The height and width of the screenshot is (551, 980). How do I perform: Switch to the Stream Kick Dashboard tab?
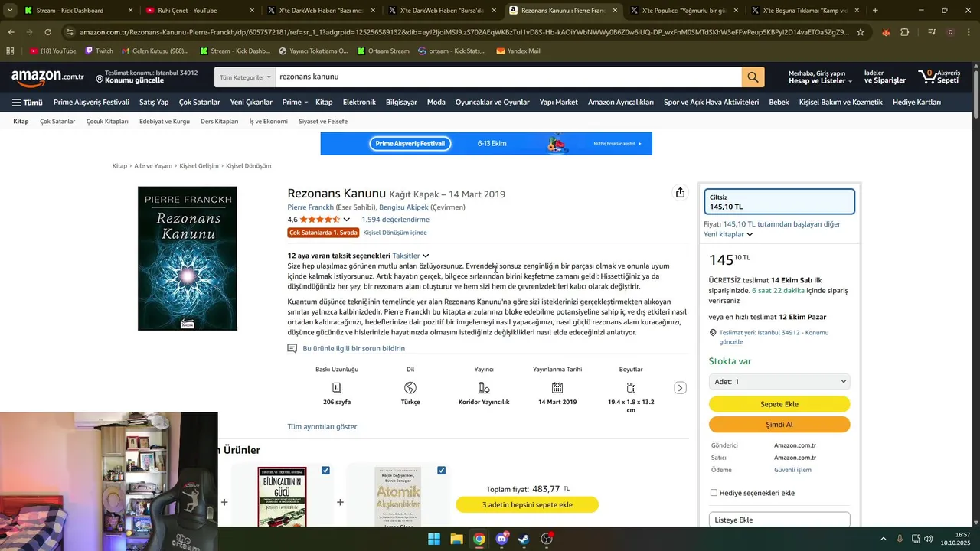point(77,11)
